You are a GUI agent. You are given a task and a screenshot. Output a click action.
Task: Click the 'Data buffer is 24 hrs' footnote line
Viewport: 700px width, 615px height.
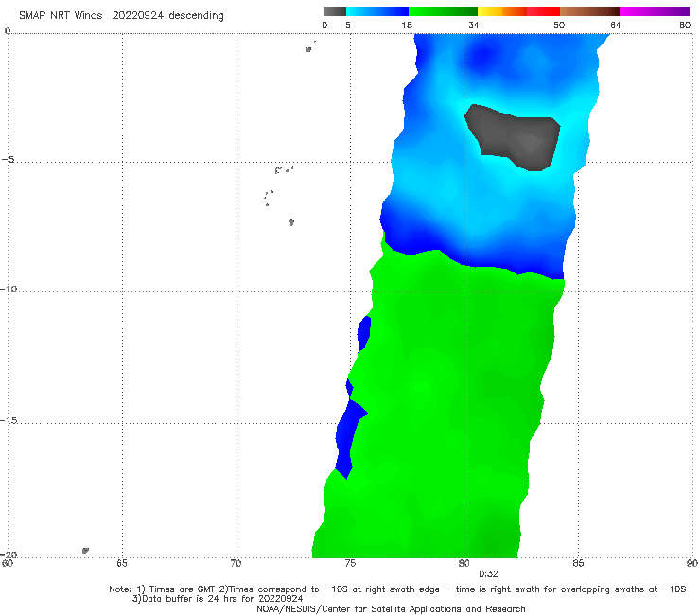click(x=218, y=599)
